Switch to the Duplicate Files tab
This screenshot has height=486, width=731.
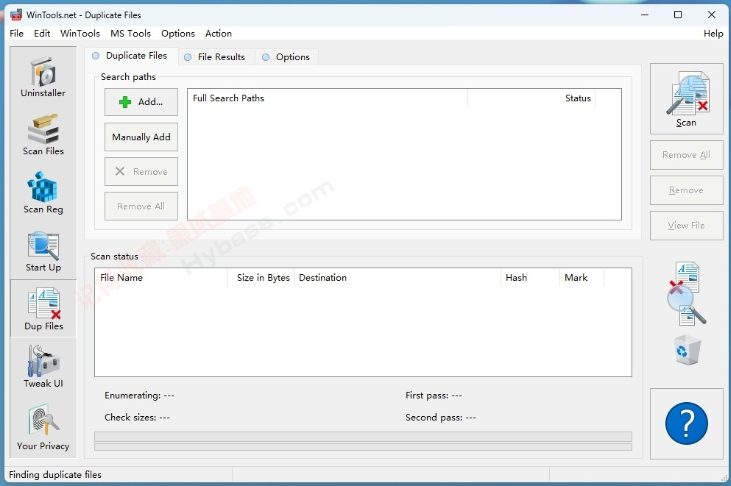coord(131,56)
